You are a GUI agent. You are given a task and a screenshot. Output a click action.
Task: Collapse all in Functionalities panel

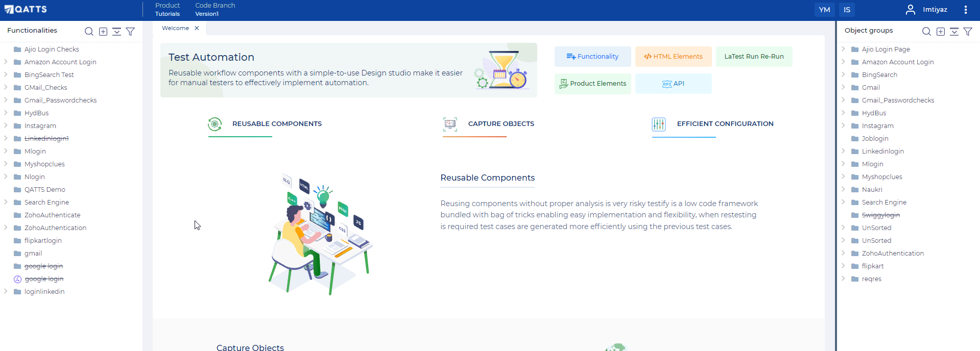116,32
